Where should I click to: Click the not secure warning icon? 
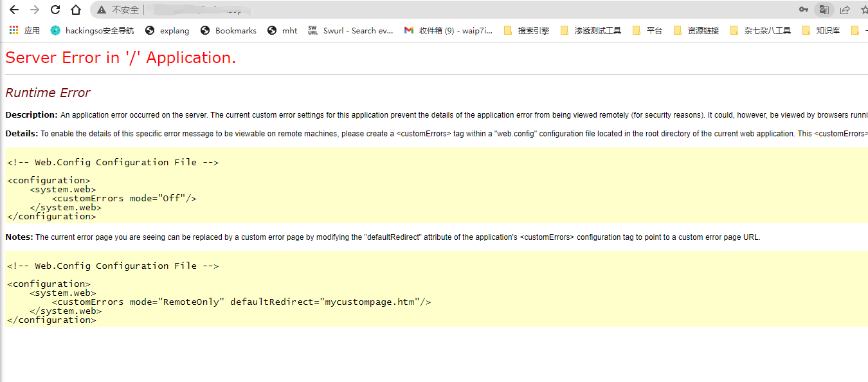coord(102,10)
